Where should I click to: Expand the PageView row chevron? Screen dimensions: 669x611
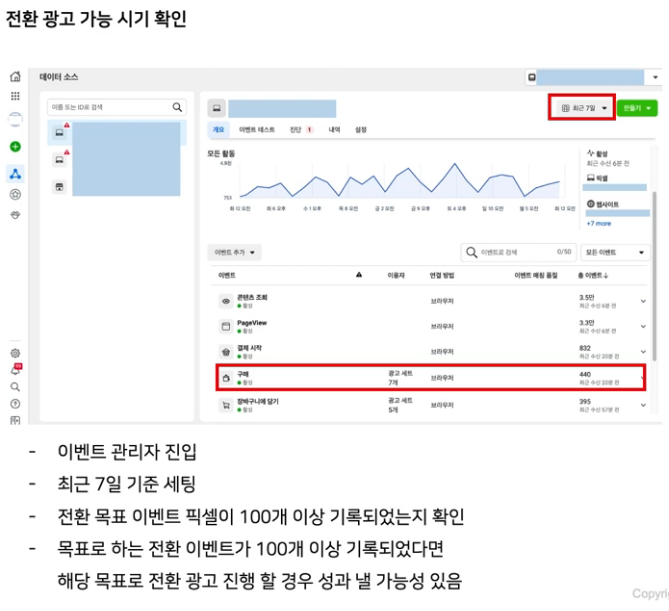click(x=643, y=326)
